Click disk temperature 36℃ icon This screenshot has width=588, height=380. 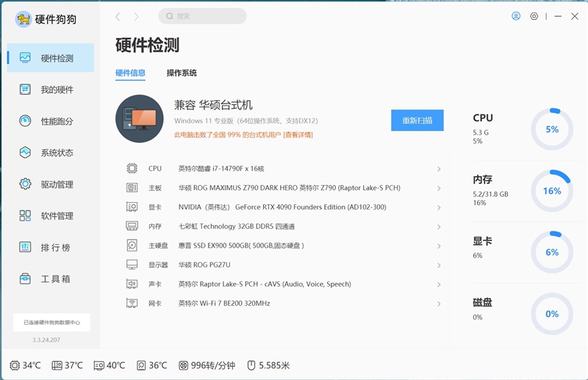click(141, 365)
